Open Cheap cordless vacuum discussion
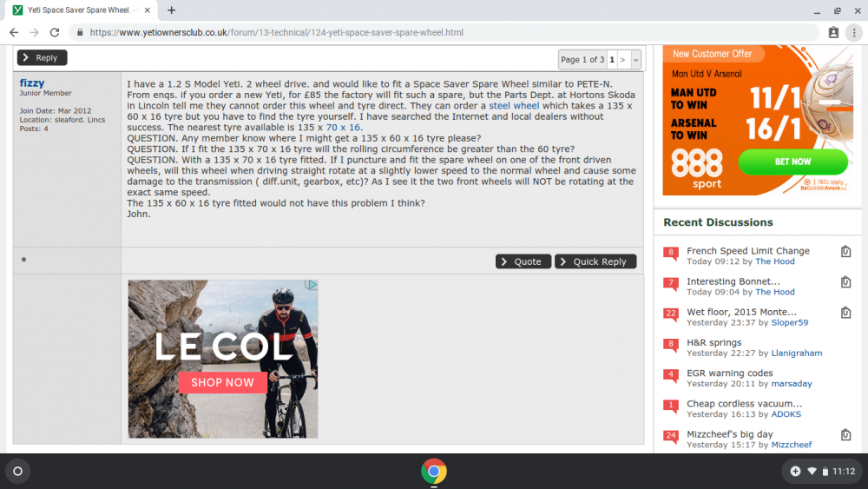868x489 pixels. (x=744, y=404)
